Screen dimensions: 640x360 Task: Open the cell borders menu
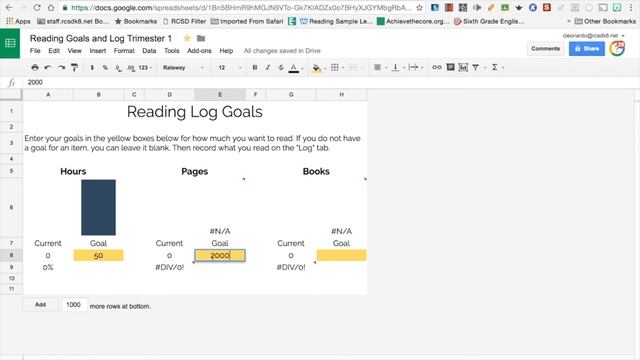[336, 67]
